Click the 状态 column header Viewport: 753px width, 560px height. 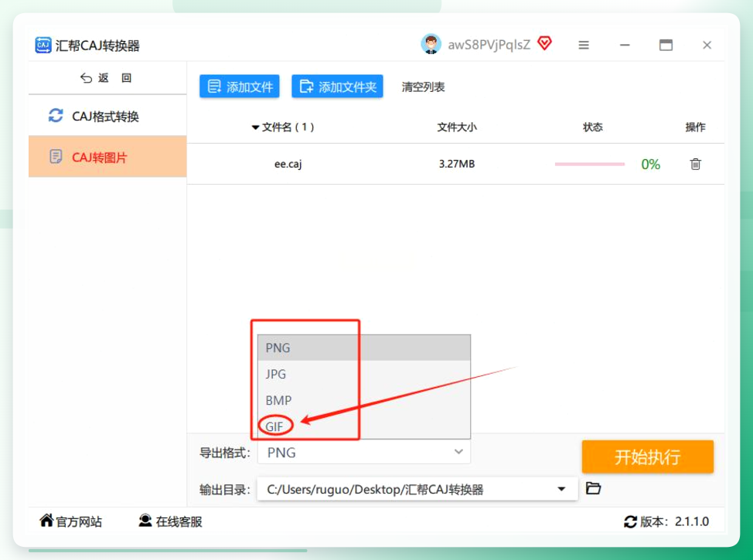[593, 127]
